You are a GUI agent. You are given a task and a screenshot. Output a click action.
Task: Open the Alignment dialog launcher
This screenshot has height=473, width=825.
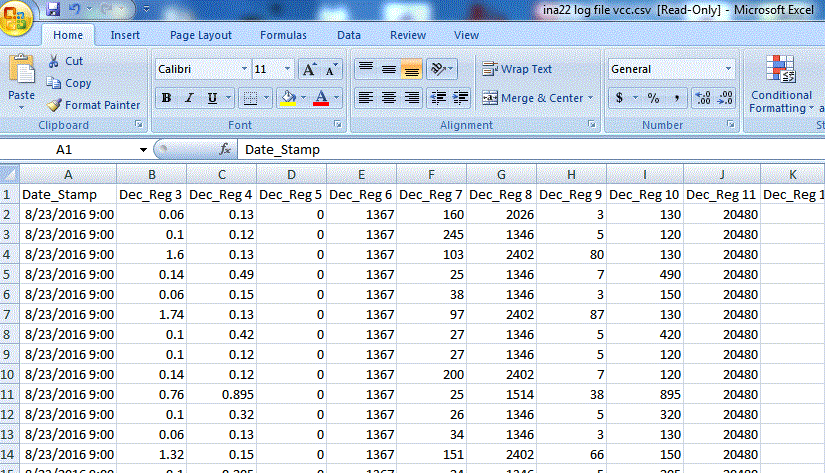[591, 125]
